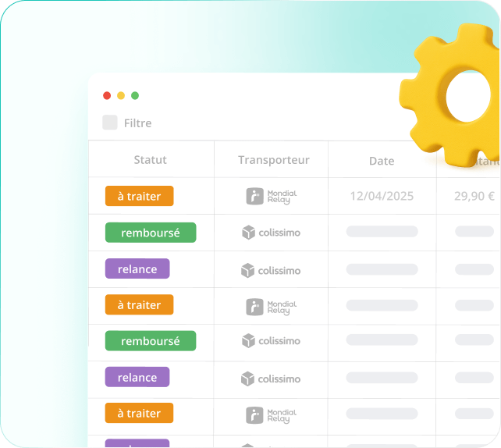Click the green window maximize dot
Viewport: 501px width, 448px height.
tap(135, 95)
